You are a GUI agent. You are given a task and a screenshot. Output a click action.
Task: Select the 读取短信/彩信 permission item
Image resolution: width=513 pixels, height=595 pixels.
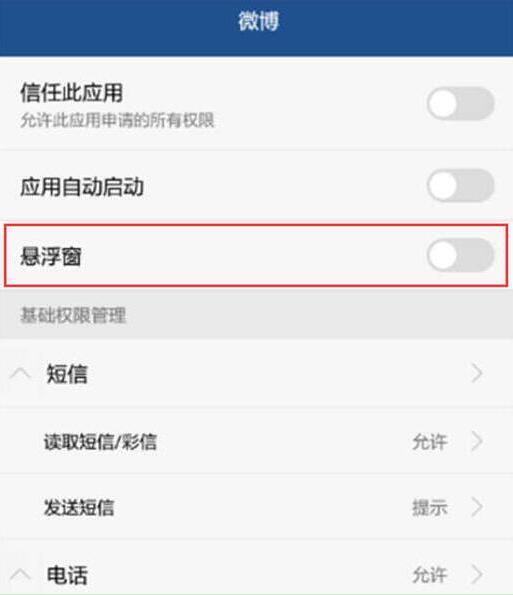point(256,441)
